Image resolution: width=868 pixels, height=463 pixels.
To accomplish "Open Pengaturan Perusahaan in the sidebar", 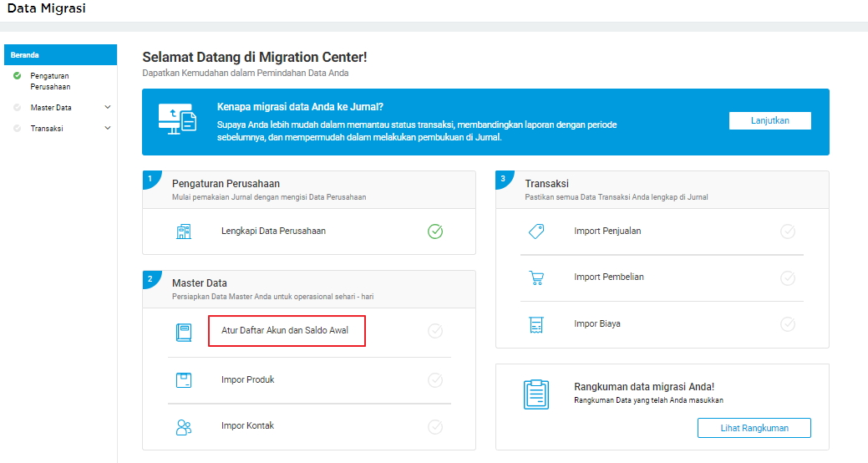I will pyautogui.click(x=50, y=81).
